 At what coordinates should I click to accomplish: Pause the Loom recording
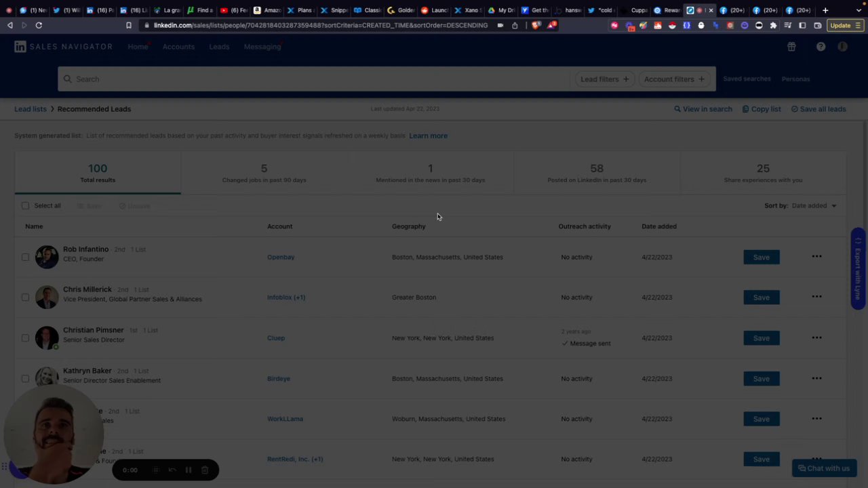tap(189, 470)
